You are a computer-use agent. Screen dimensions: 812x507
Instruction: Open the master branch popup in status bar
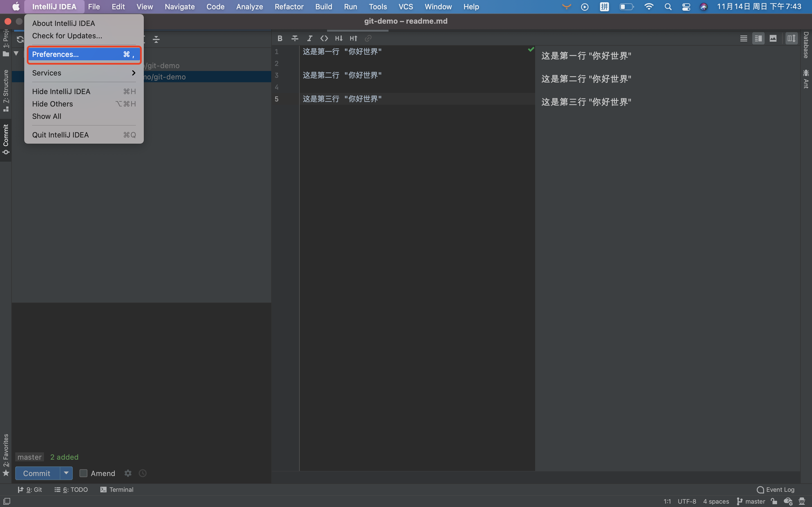(x=751, y=501)
